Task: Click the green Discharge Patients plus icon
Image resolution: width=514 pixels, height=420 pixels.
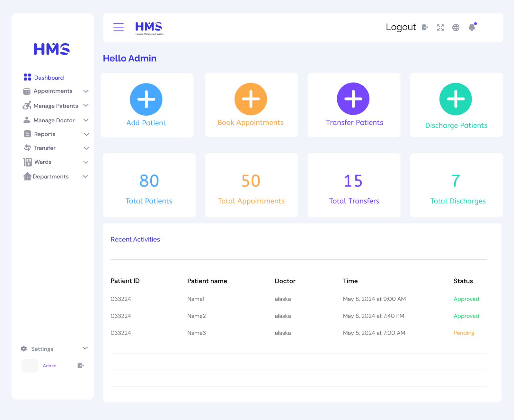Action: [456, 99]
